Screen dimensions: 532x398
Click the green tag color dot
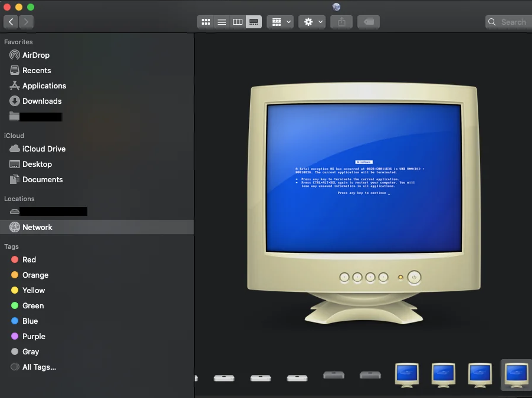pos(15,305)
